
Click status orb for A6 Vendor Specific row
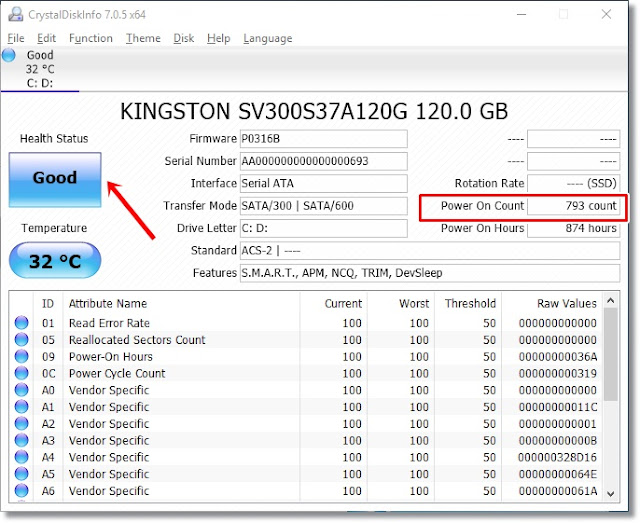(x=21, y=490)
